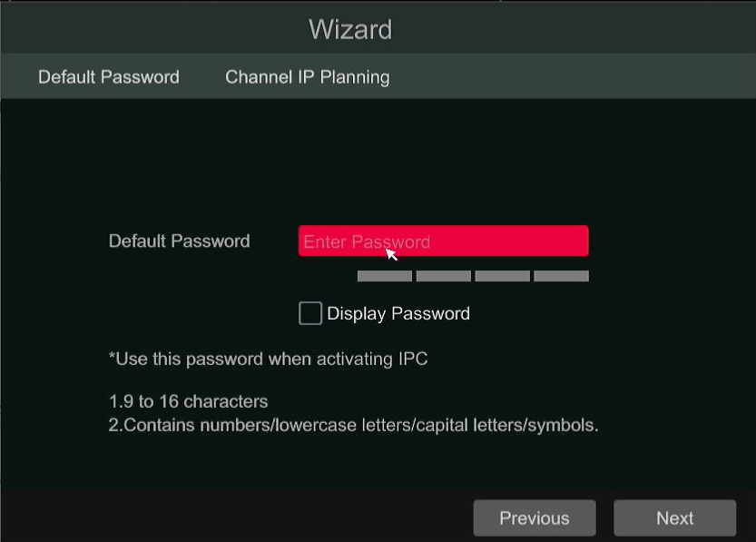Go back with the Previous button

click(535, 517)
